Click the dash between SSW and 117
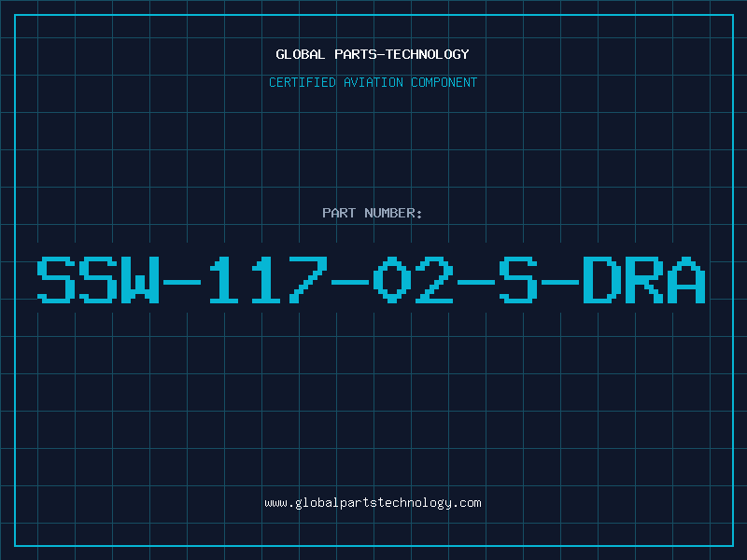747x560 pixels. pos(182,282)
